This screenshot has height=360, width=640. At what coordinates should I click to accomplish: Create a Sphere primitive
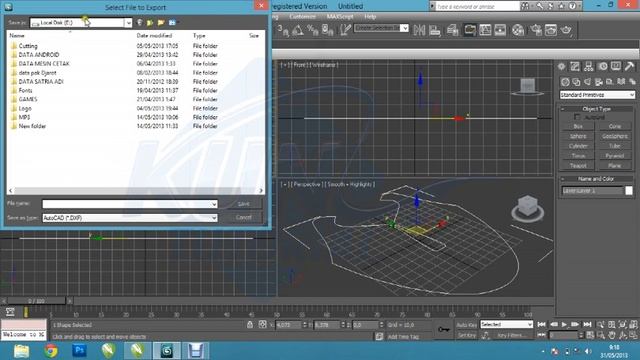coord(578,136)
